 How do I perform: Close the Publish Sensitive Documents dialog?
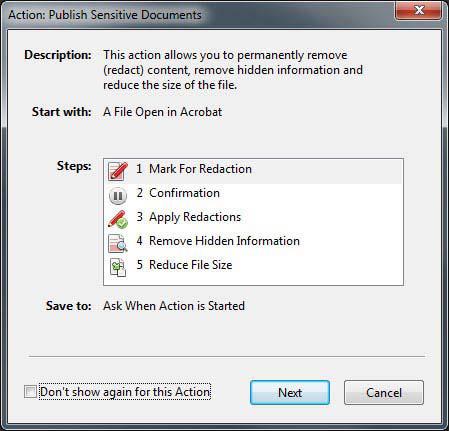click(x=419, y=10)
